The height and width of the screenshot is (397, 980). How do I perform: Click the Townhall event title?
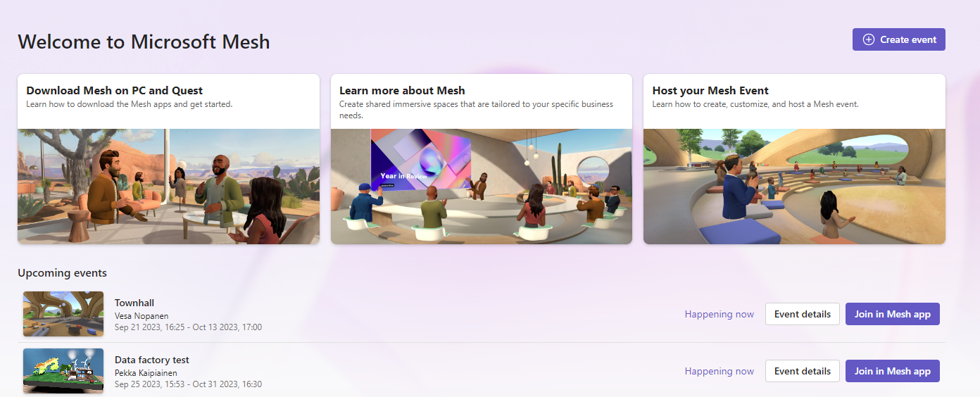(x=134, y=303)
